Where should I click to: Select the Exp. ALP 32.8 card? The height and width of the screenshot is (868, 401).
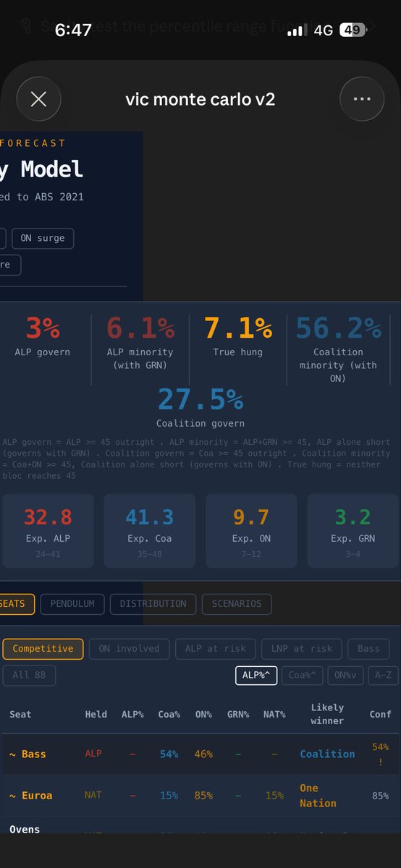pyautogui.click(x=48, y=531)
